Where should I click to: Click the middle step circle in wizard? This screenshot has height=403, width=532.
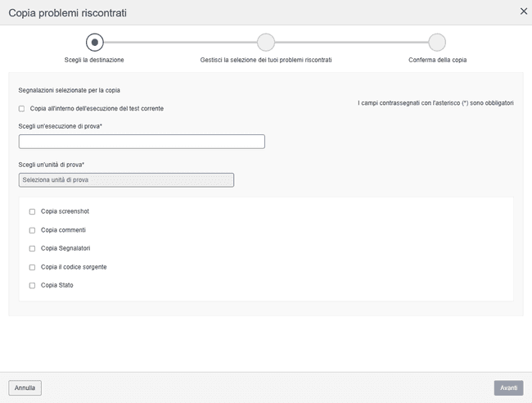tap(266, 42)
